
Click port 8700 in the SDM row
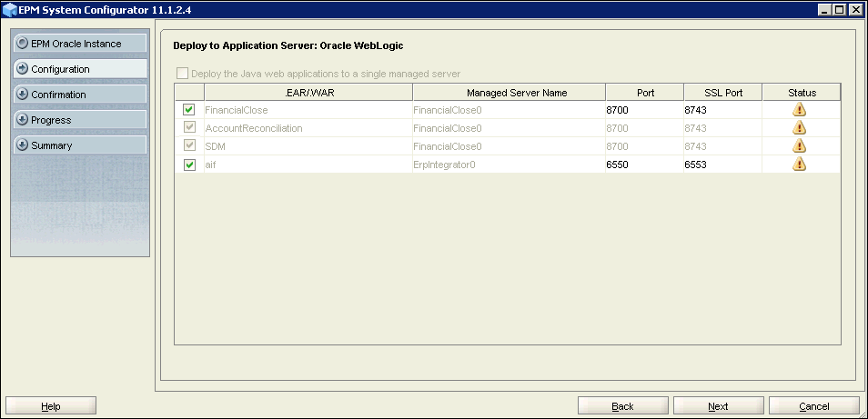coord(644,146)
